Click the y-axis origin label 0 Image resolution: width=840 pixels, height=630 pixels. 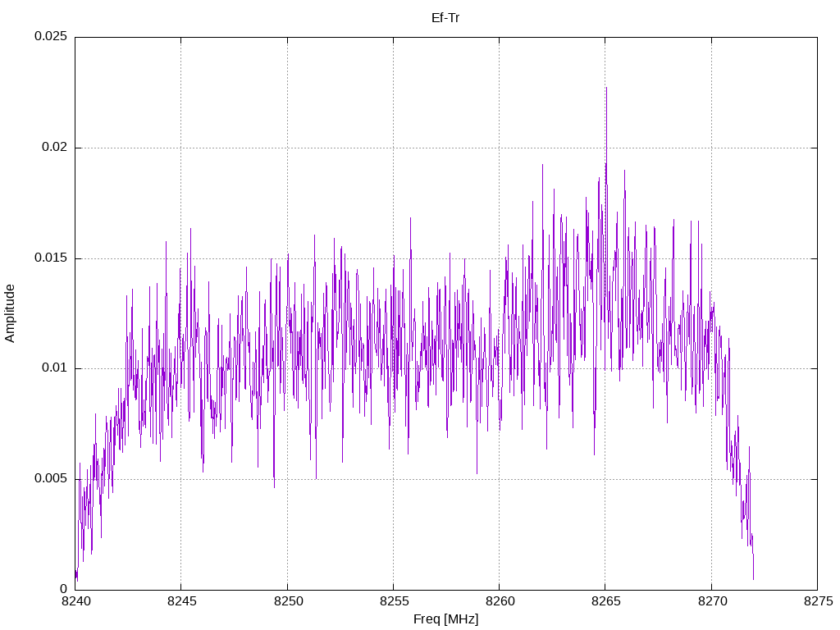(64, 589)
